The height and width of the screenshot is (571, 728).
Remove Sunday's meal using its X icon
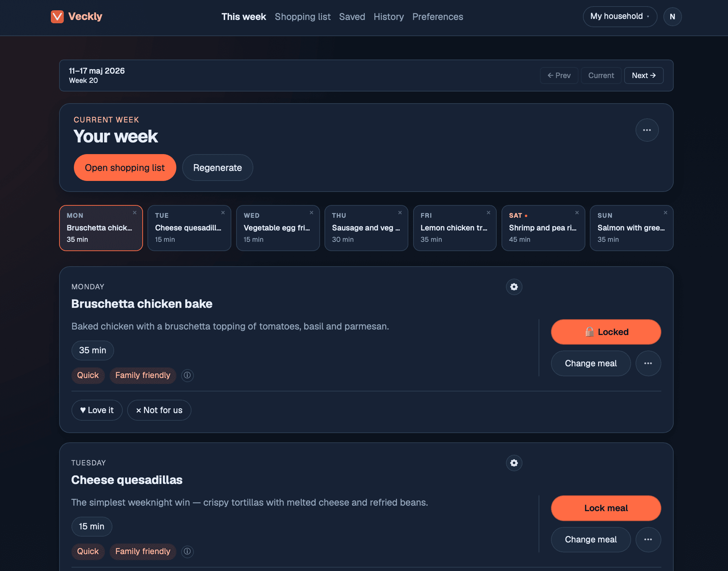(x=665, y=213)
